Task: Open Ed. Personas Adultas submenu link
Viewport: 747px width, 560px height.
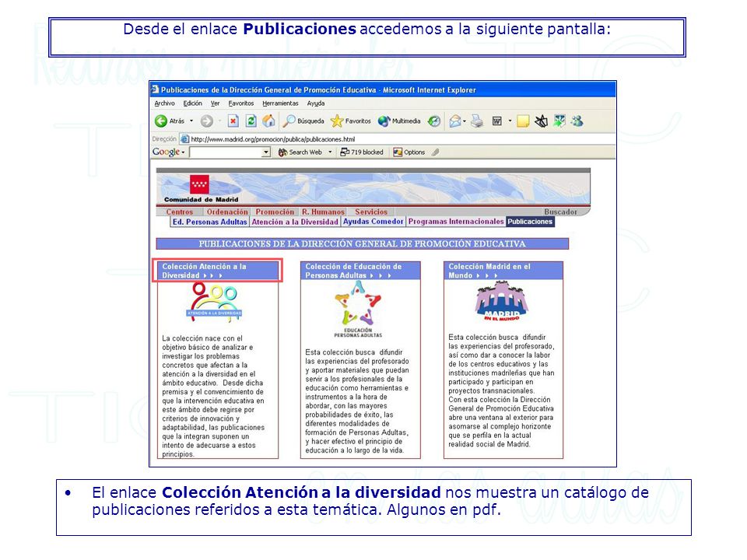Action: pyautogui.click(x=209, y=222)
